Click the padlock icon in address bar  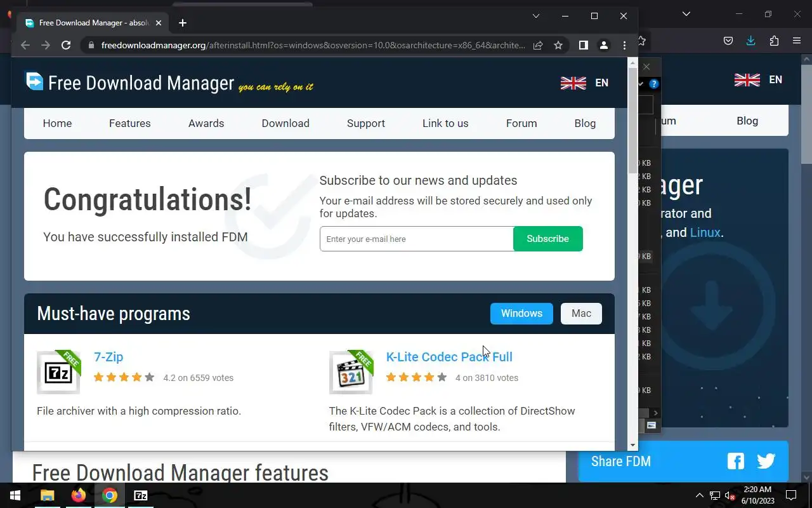tap(91, 45)
